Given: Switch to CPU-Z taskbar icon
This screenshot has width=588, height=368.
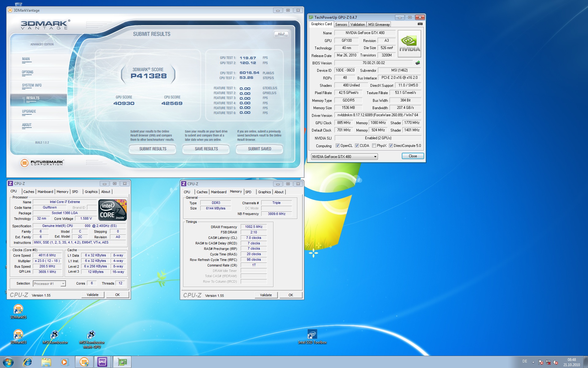Looking at the screenshot, I should pyautogui.click(x=103, y=362).
